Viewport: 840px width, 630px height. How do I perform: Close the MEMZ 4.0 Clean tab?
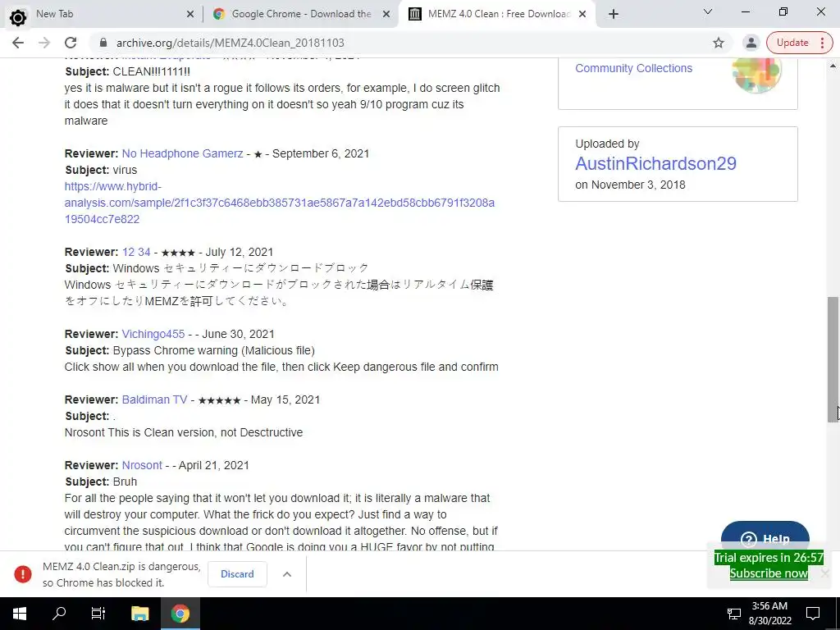(x=583, y=15)
